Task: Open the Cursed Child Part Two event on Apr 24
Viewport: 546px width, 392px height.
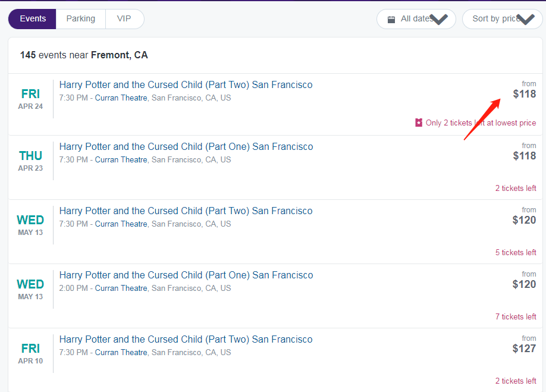Action: [186, 84]
